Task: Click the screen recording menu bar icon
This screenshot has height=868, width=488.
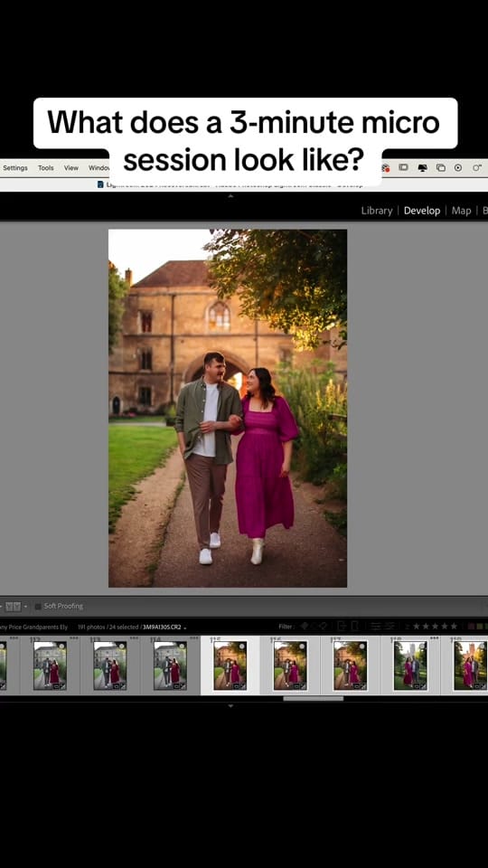Action: 458,168
